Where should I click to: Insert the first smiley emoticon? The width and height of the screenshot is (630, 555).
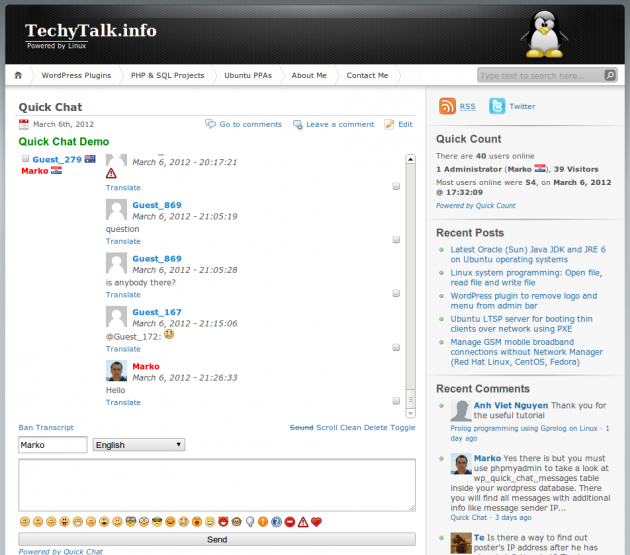25,522
